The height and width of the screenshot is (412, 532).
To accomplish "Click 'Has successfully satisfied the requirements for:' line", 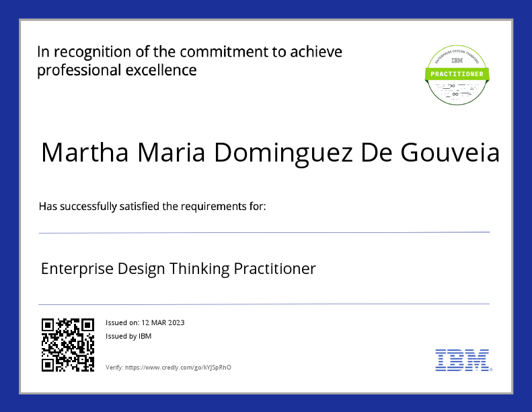I will coord(153,207).
